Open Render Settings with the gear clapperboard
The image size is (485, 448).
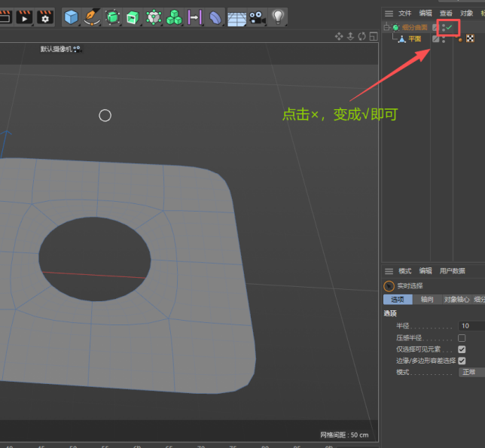(45, 17)
